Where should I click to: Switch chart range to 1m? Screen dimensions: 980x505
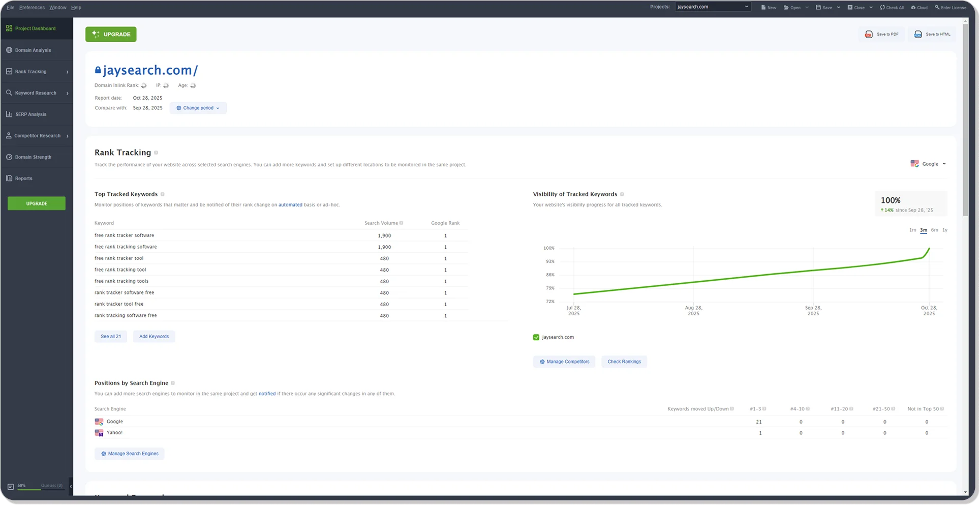912,230
